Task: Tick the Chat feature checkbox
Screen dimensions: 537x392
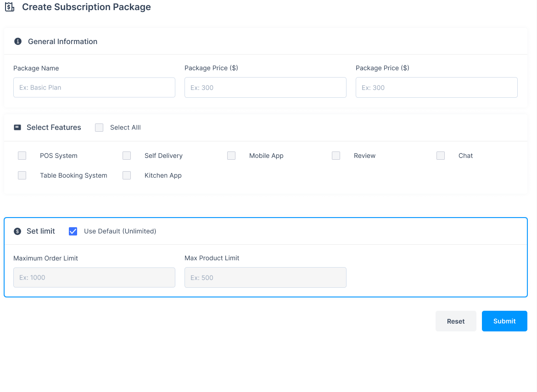Action: pyautogui.click(x=441, y=156)
